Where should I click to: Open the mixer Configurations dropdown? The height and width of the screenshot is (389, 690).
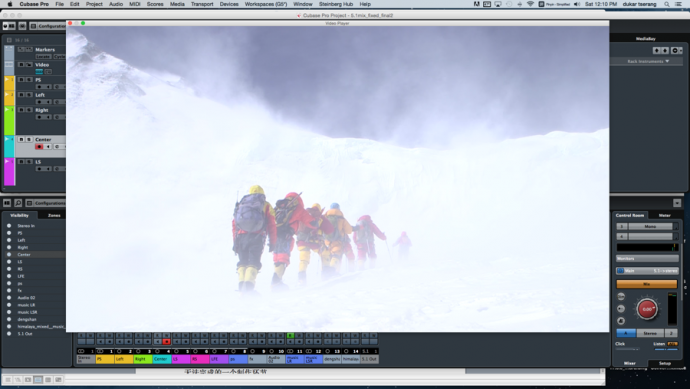click(x=46, y=203)
